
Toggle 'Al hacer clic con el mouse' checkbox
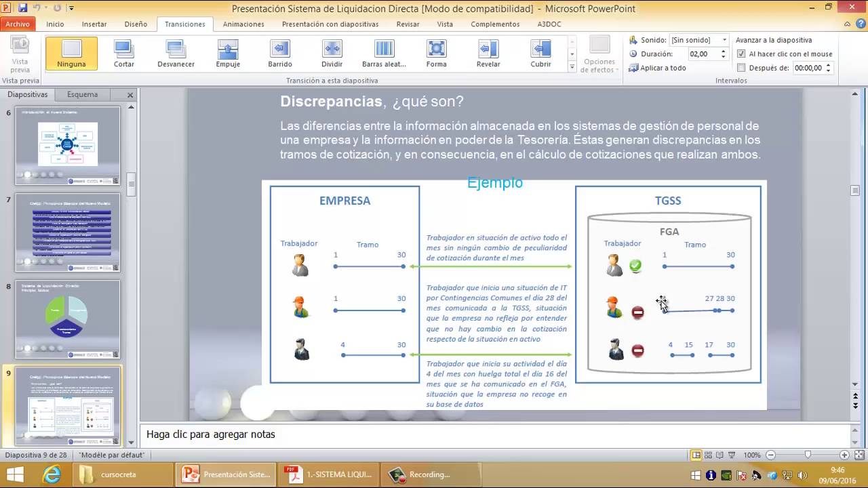[x=741, y=54]
